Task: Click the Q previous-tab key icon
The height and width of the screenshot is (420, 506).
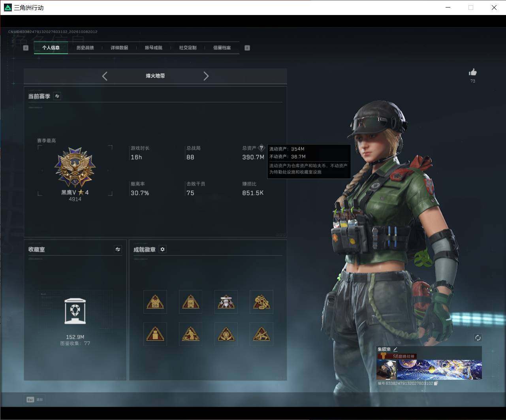Action: click(26, 48)
